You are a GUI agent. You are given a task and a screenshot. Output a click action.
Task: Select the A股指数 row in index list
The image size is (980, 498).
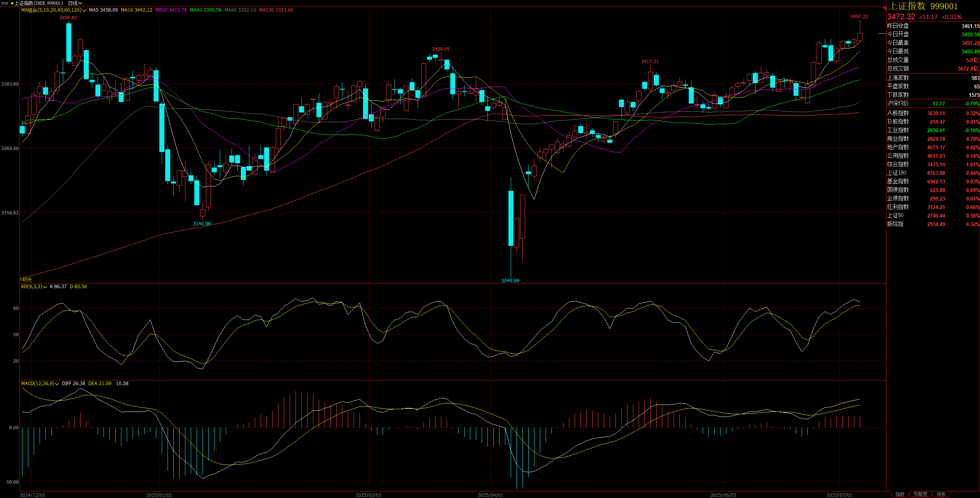tap(898, 113)
